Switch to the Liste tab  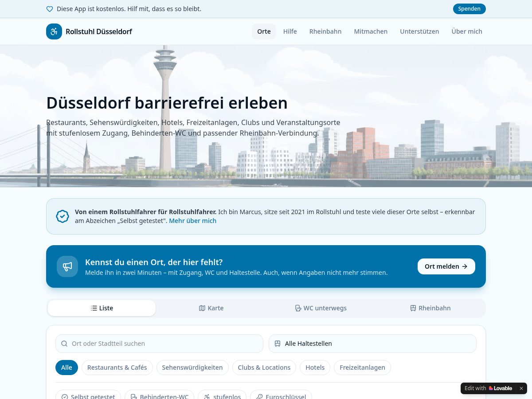[x=102, y=308]
